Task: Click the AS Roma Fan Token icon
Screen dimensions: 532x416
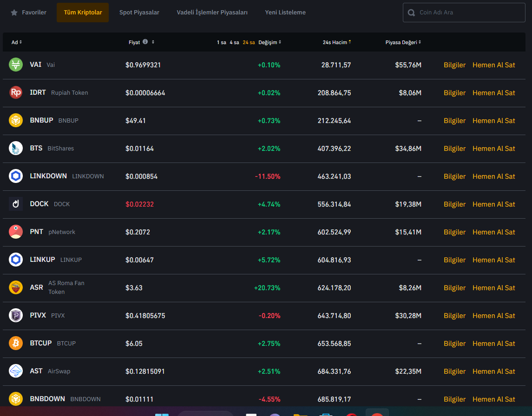Action: coord(16,288)
